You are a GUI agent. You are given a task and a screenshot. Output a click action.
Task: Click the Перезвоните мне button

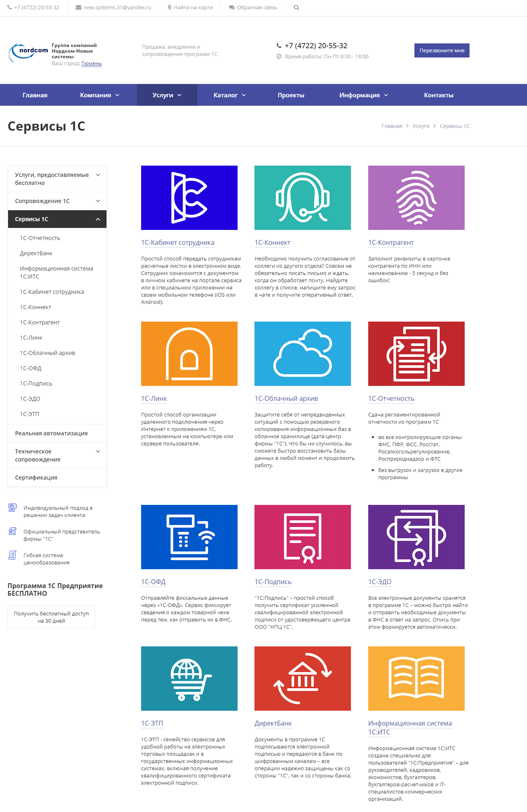pyautogui.click(x=442, y=50)
